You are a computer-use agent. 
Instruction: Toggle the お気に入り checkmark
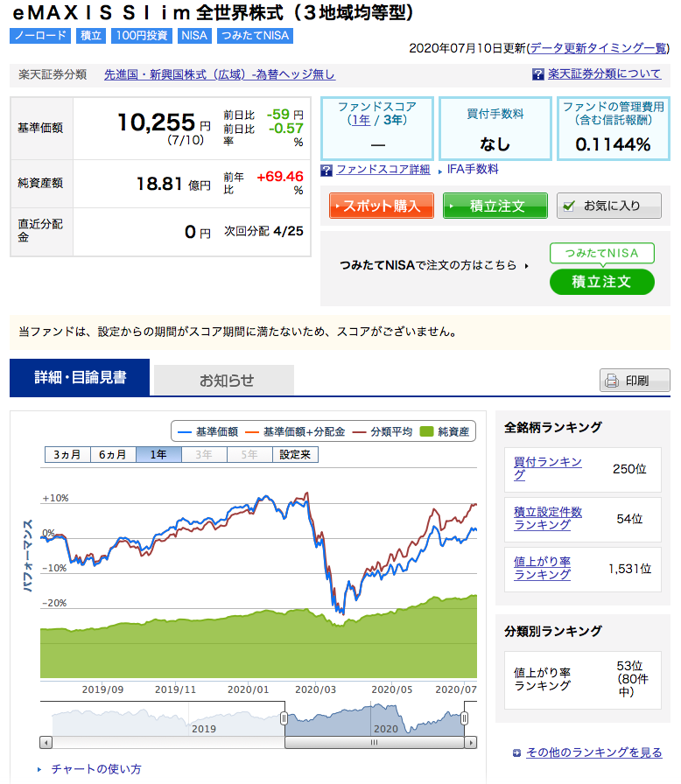[568, 206]
